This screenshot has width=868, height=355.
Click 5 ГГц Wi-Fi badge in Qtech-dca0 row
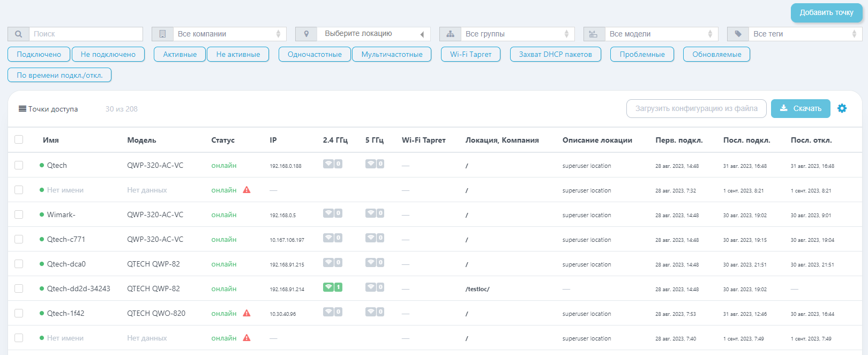[x=375, y=263]
